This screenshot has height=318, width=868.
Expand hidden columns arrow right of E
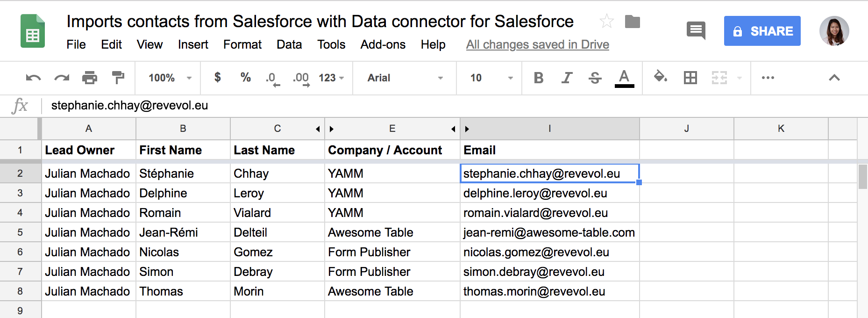453,129
